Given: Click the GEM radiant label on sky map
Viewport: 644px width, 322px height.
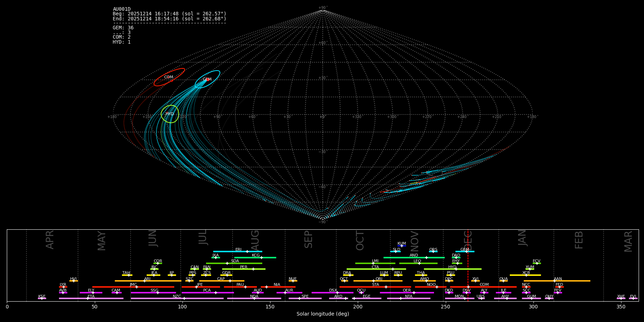Looking at the screenshot, I should tap(207, 79).
